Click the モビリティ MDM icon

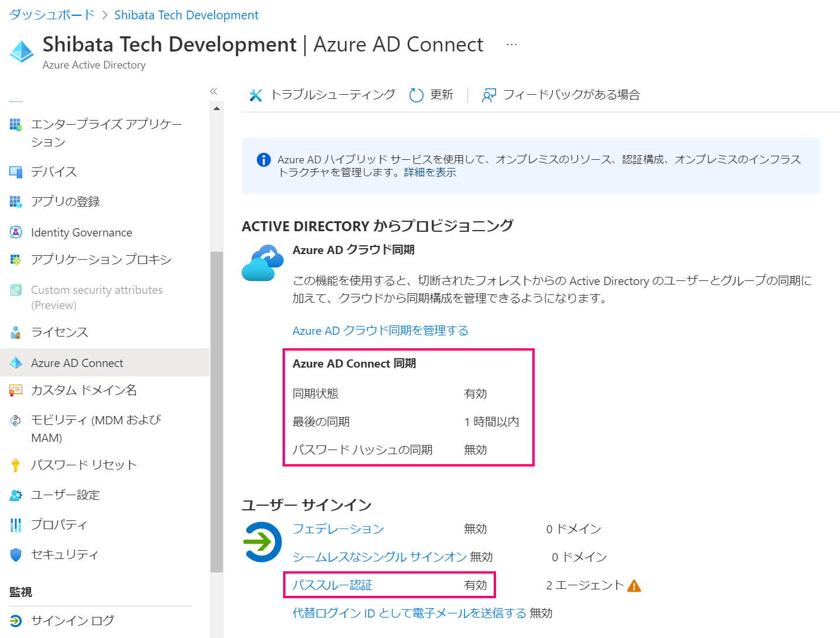pos(16,420)
